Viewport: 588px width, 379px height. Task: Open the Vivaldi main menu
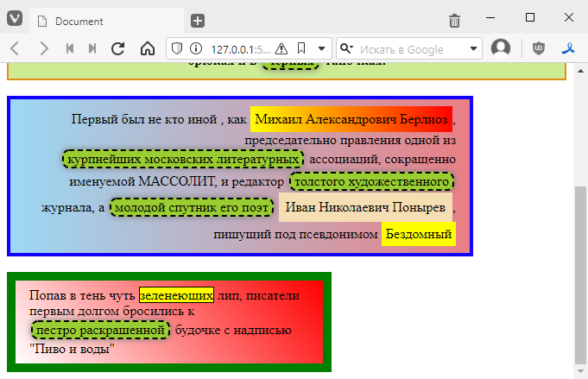tap(15, 19)
